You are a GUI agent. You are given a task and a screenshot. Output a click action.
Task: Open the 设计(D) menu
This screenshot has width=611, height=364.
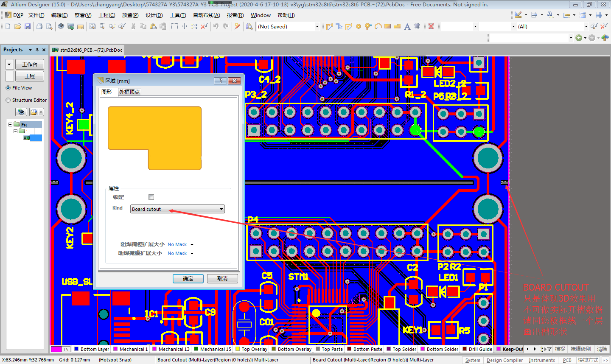154,15
